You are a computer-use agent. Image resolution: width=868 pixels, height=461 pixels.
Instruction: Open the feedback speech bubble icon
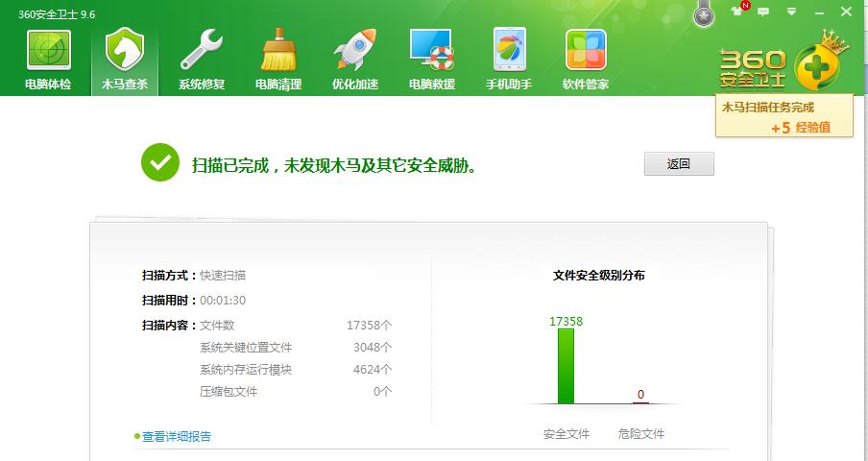tap(764, 12)
